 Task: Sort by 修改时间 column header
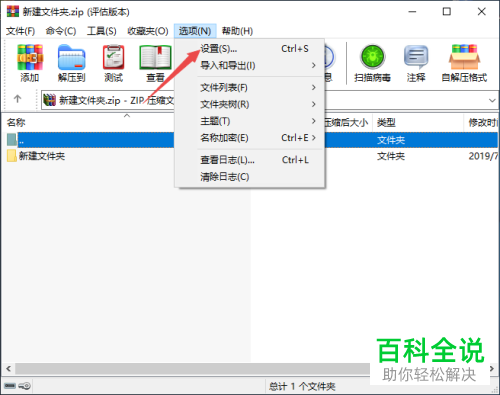tap(483, 123)
